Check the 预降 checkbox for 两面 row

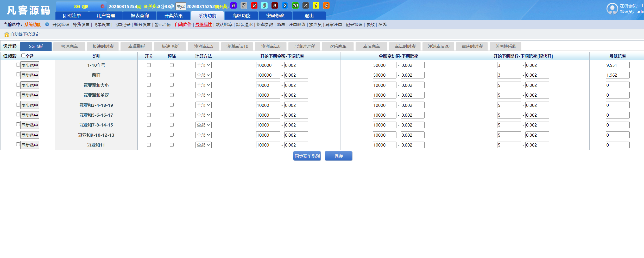point(172,75)
